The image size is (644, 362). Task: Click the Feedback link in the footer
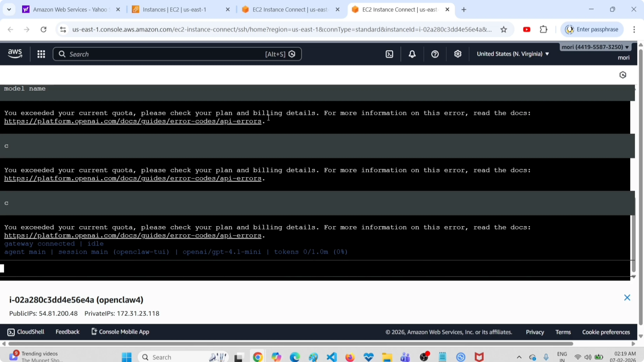pos(68,332)
